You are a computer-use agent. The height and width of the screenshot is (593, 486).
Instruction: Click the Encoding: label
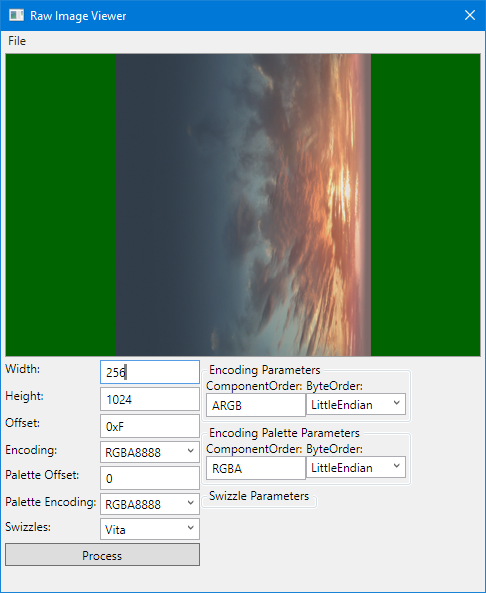[31, 450]
